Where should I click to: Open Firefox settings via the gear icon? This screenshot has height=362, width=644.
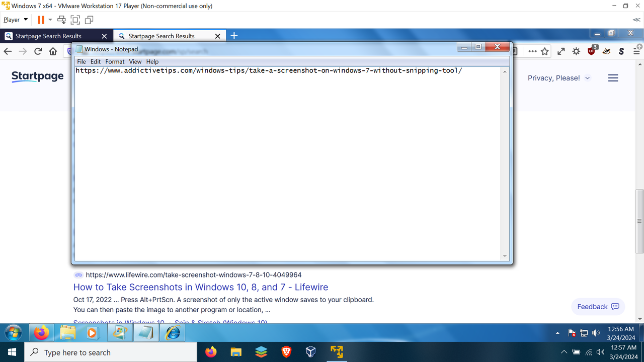coord(576,51)
